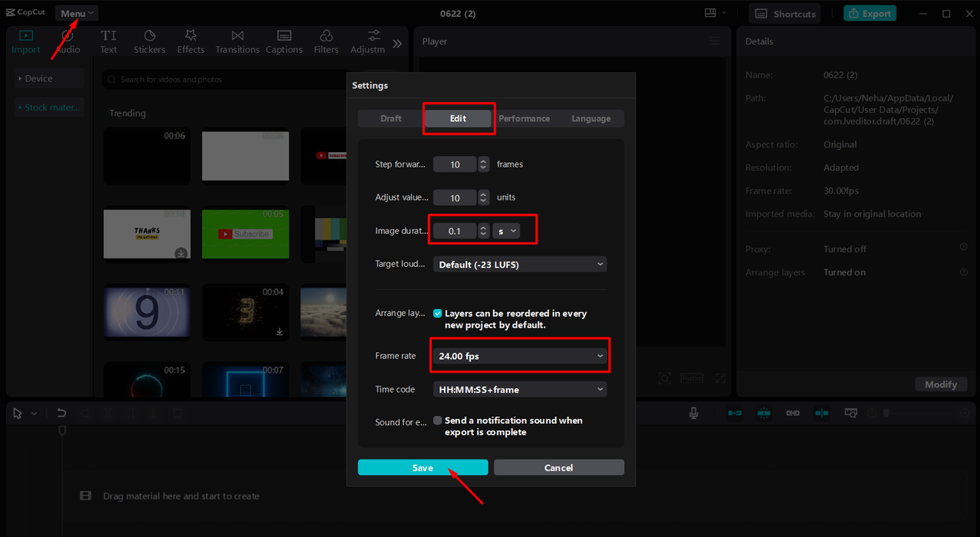
Task: Toggle preview axis icon in timeline
Action: click(x=822, y=413)
